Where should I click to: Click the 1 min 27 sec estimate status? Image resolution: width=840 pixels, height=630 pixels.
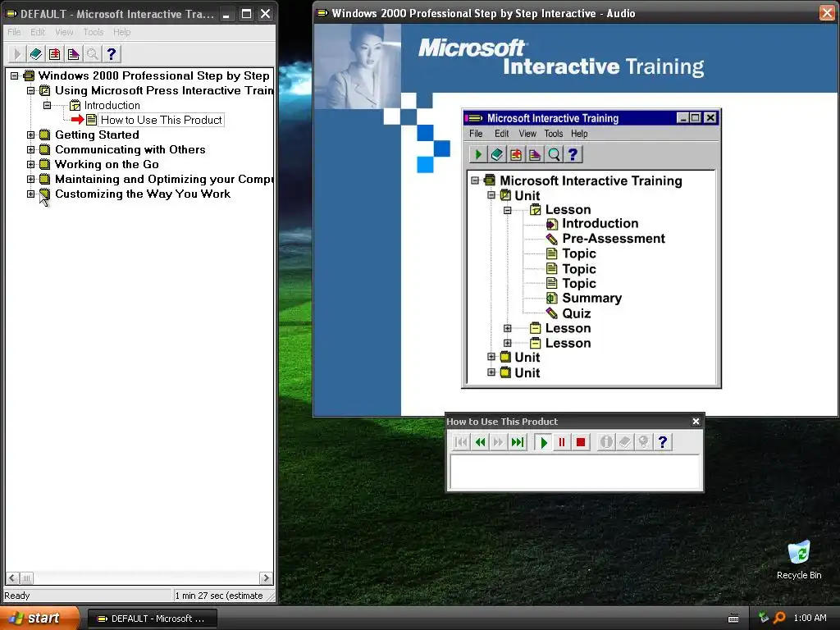219,596
